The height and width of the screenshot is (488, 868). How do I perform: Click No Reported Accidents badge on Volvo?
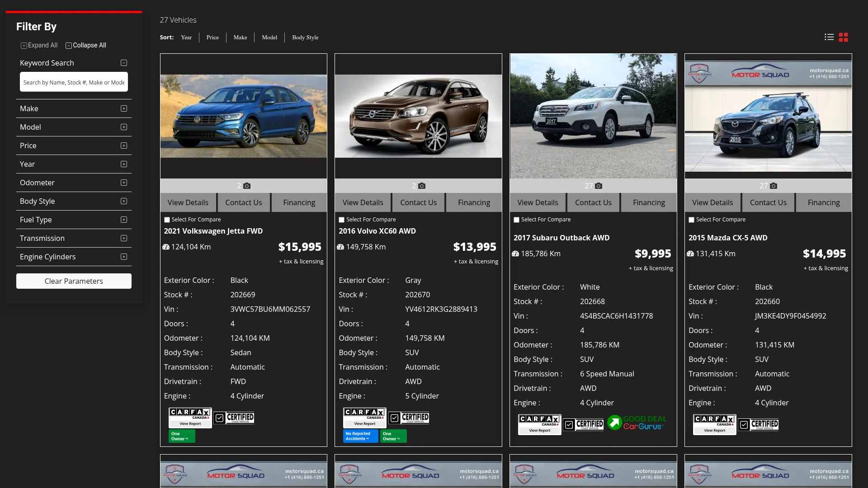click(360, 436)
